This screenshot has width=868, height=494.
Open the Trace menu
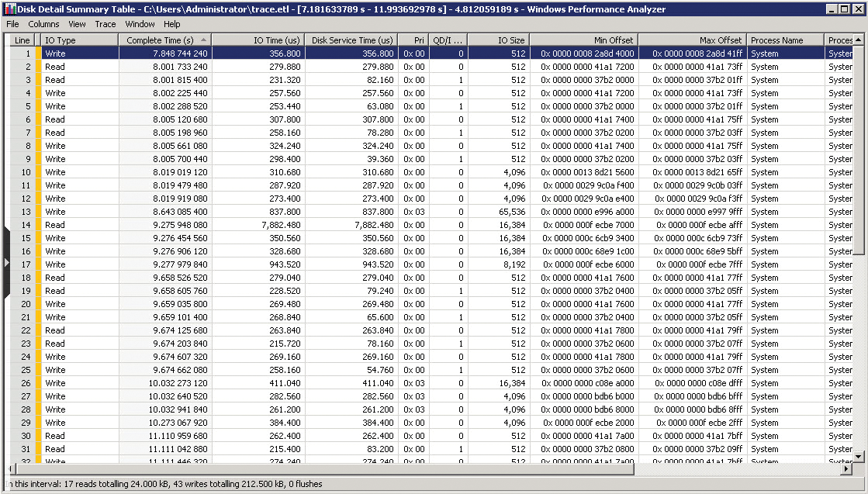(x=105, y=24)
